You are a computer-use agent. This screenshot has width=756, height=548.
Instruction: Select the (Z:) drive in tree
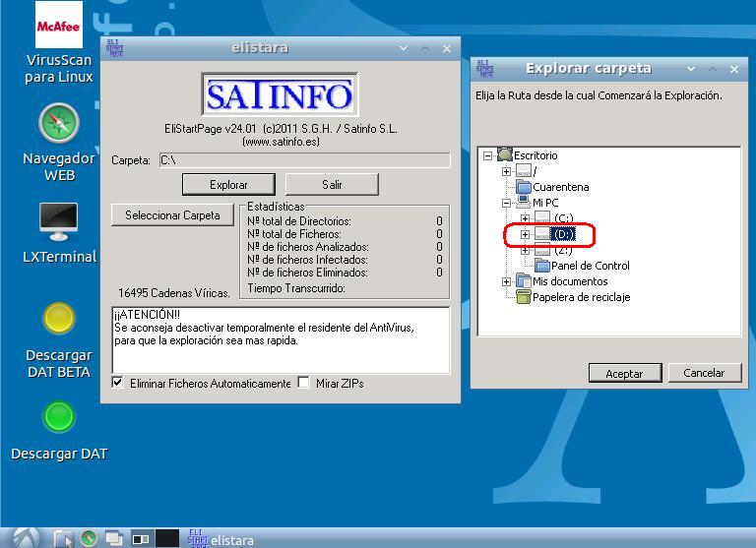(x=554, y=250)
